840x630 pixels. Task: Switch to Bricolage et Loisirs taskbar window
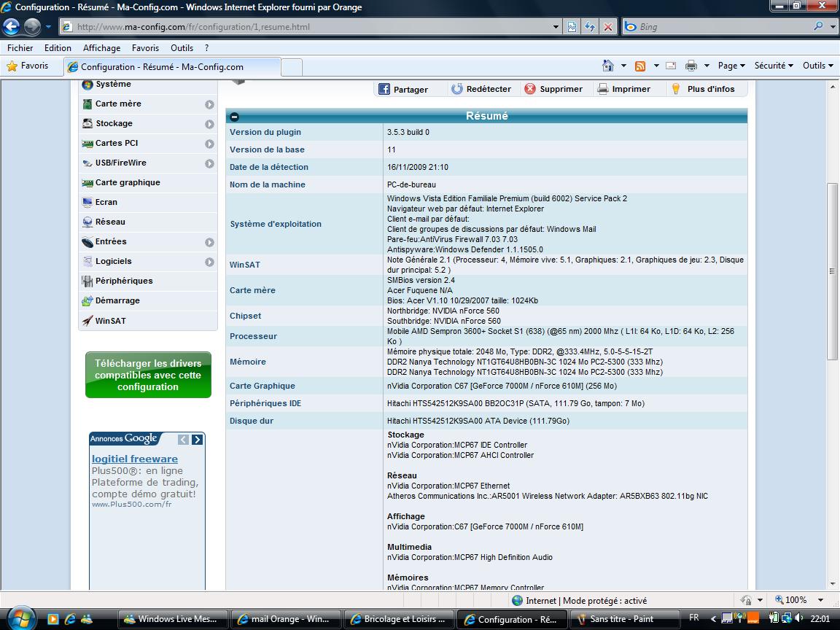click(x=399, y=619)
